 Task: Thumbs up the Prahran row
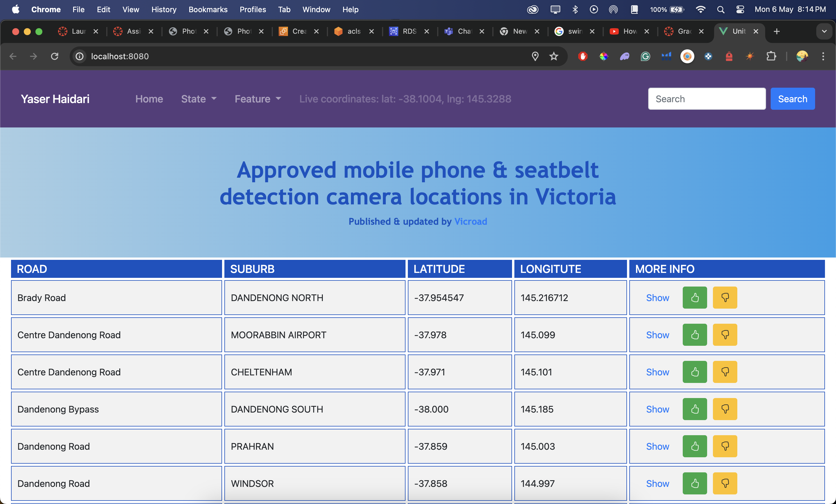coord(695,446)
